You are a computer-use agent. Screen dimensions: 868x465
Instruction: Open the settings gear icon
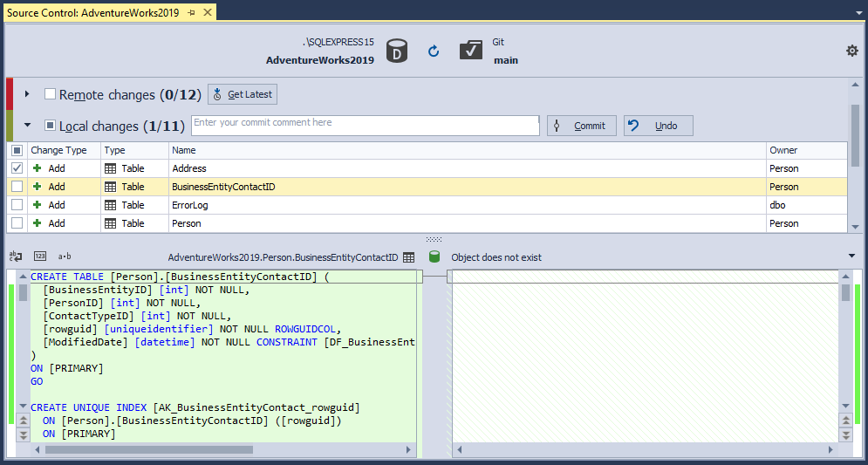click(852, 51)
